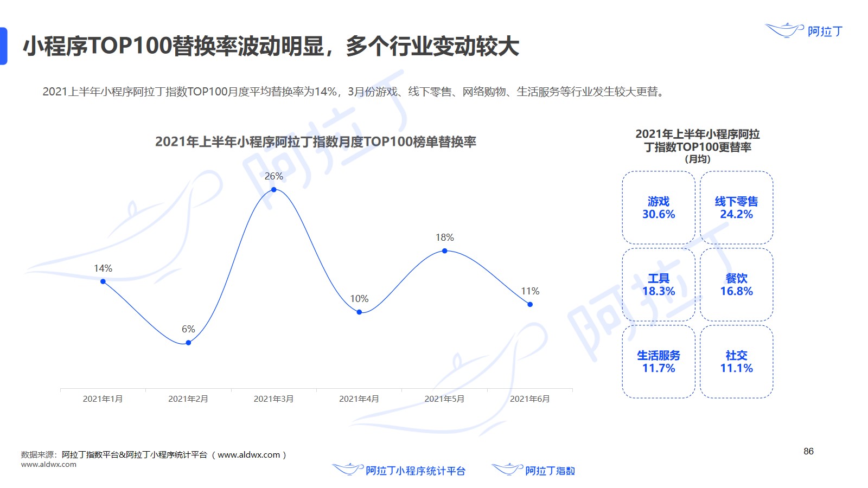Select the 6% data point for February

[188, 343]
